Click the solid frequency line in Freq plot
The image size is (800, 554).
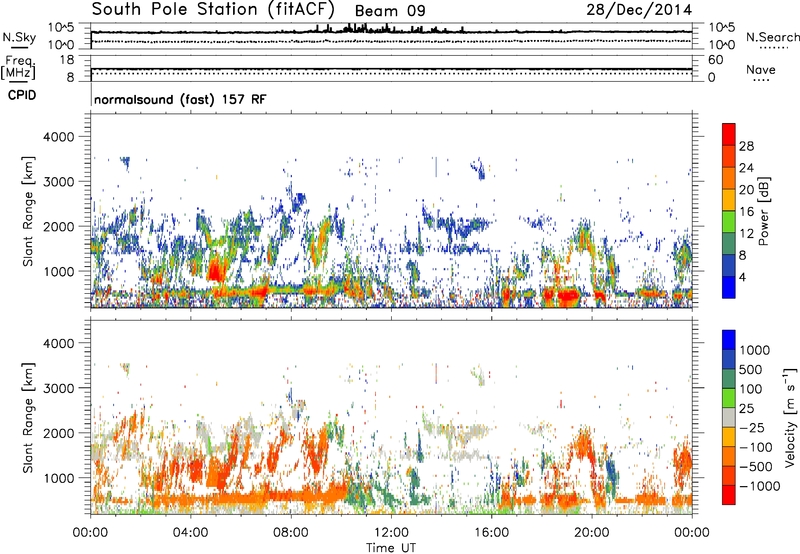pyautogui.click(x=391, y=69)
